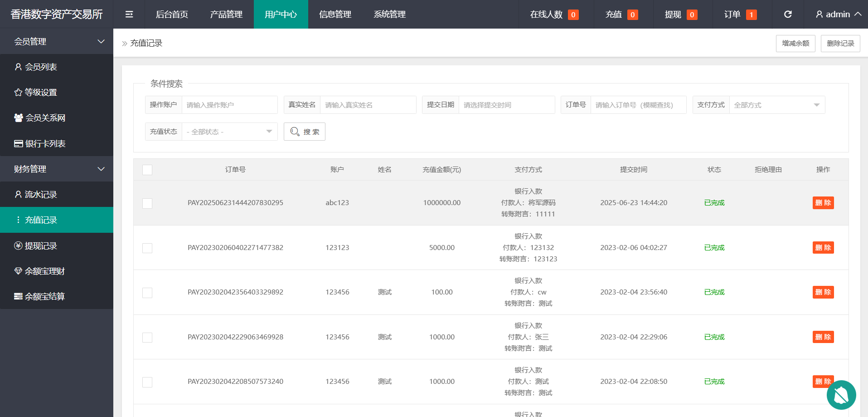Screen dimensions: 868x417
Task: Open the 后台首页 tab
Action: (x=172, y=15)
